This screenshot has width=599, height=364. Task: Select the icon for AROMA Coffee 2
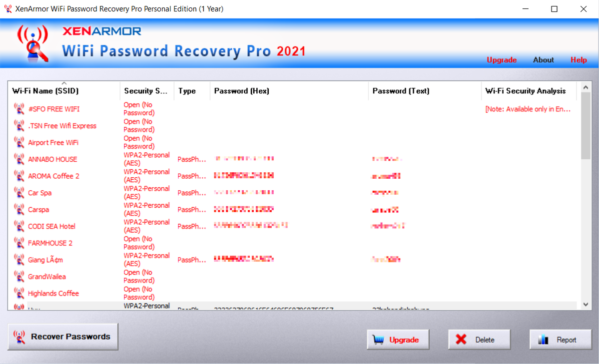19,176
